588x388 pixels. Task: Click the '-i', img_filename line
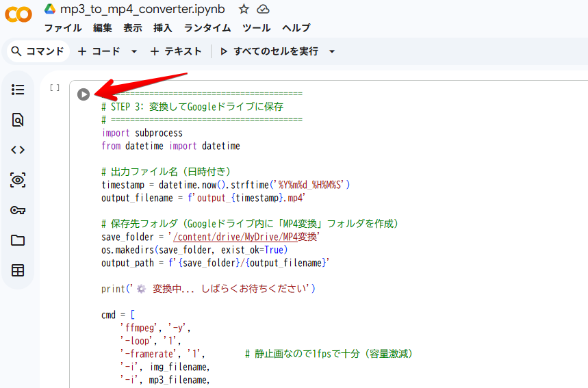pos(165,367)
